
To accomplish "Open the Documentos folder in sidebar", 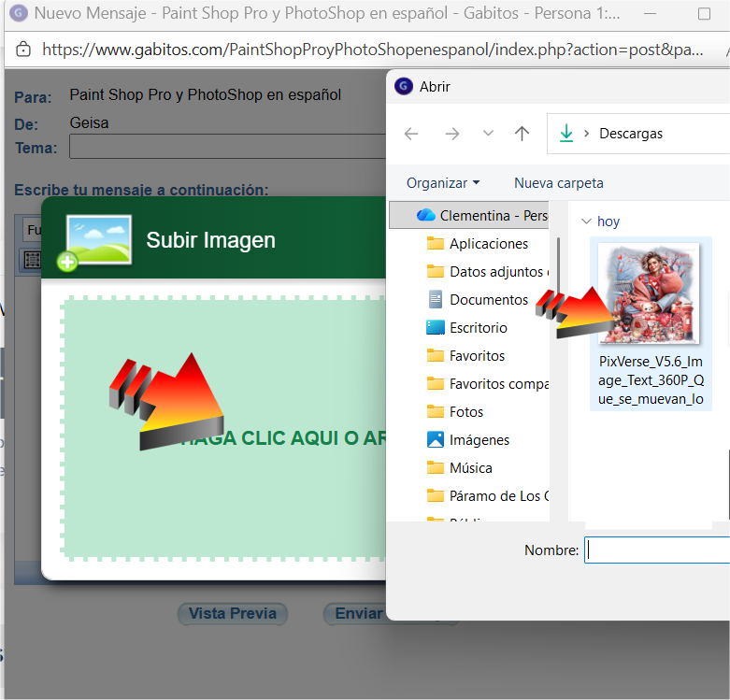I will 488,300.
